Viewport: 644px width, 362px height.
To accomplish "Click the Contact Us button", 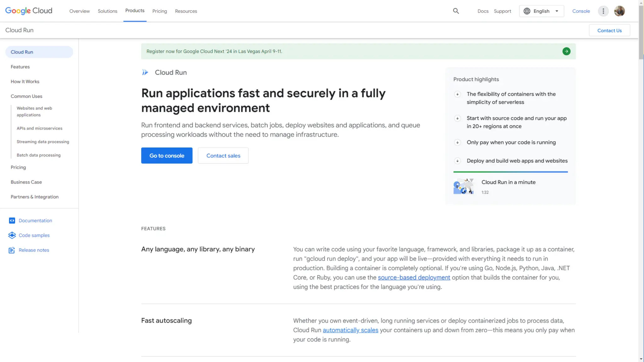I will tap(609, 30).
